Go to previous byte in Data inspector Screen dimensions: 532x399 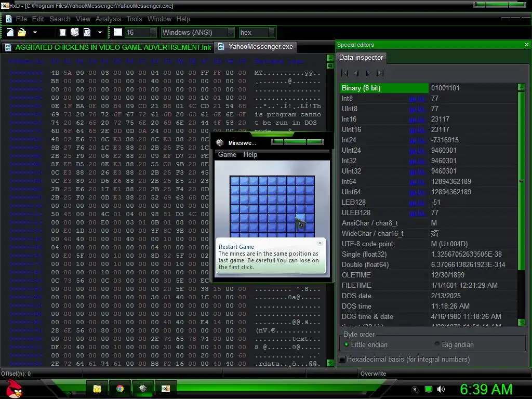coord(356,73)
